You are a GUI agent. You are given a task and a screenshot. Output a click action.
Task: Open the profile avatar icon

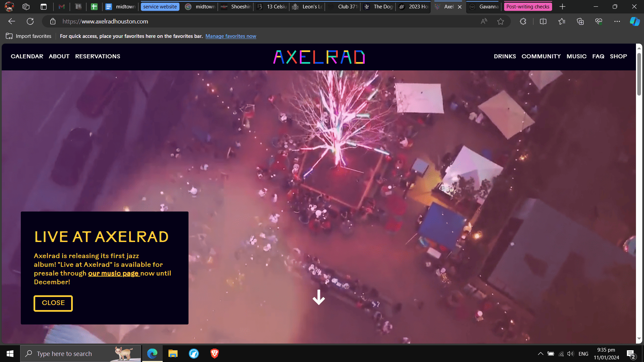[x=9, y=6]
